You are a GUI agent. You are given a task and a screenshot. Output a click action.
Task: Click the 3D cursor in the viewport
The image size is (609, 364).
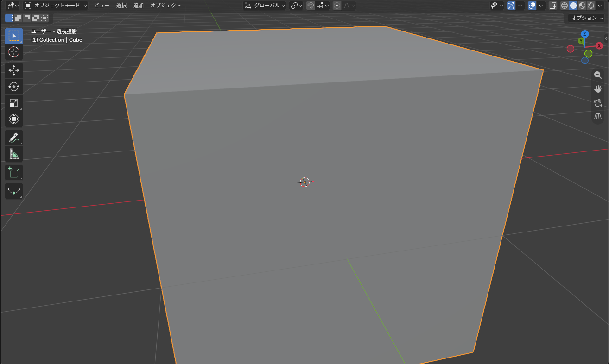point(304,182)
